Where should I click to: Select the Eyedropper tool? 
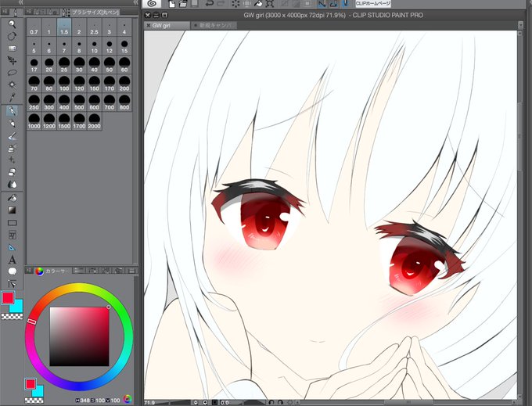[x=13, y=97]
